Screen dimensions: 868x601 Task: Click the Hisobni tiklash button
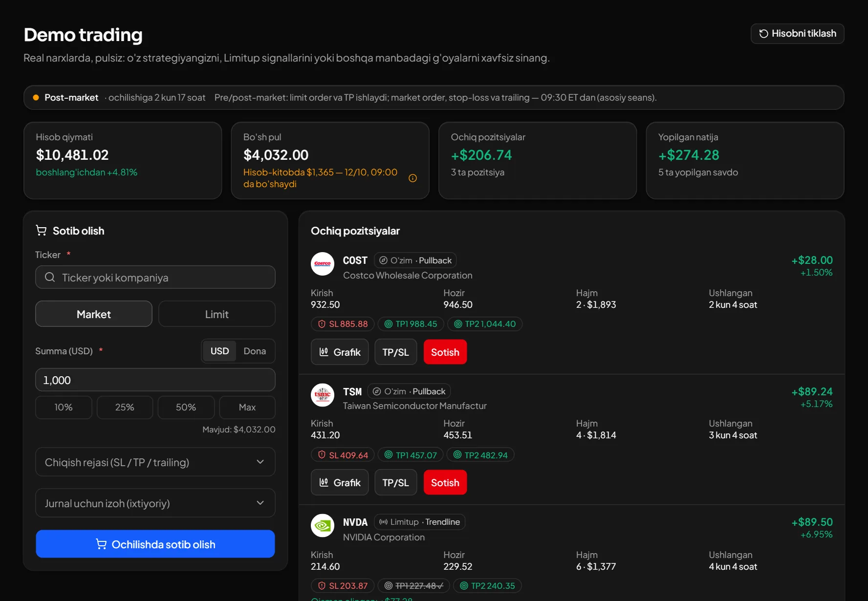[798, 34]
